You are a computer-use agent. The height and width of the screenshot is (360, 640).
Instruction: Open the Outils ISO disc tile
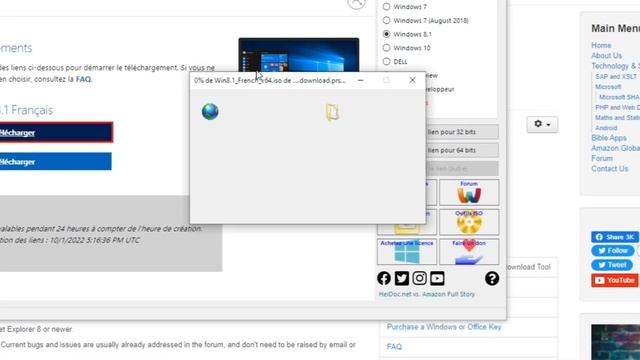coord(469,222)
